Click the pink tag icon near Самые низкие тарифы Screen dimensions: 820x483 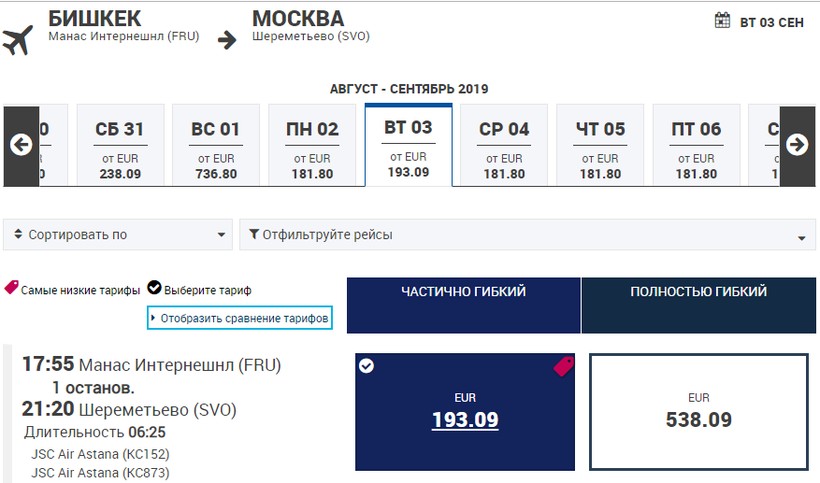coord(12,287)
